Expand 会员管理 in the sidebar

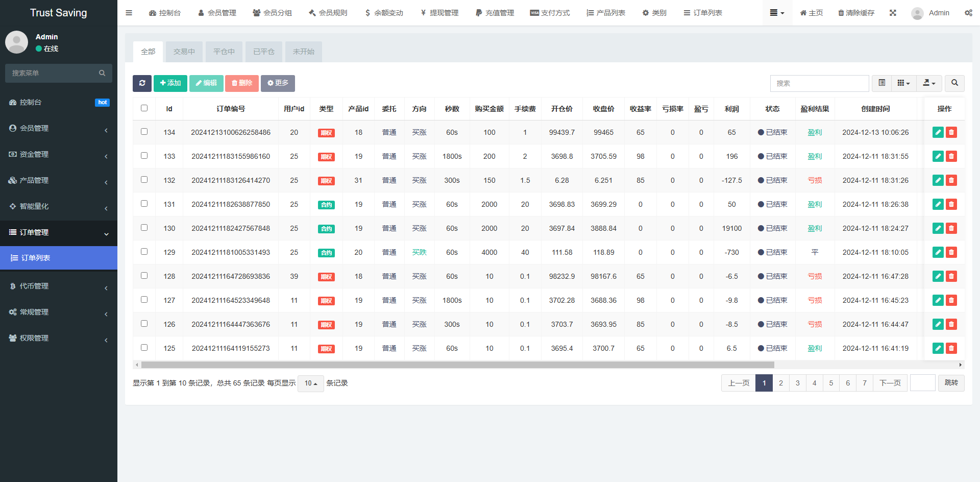(59, 128)
